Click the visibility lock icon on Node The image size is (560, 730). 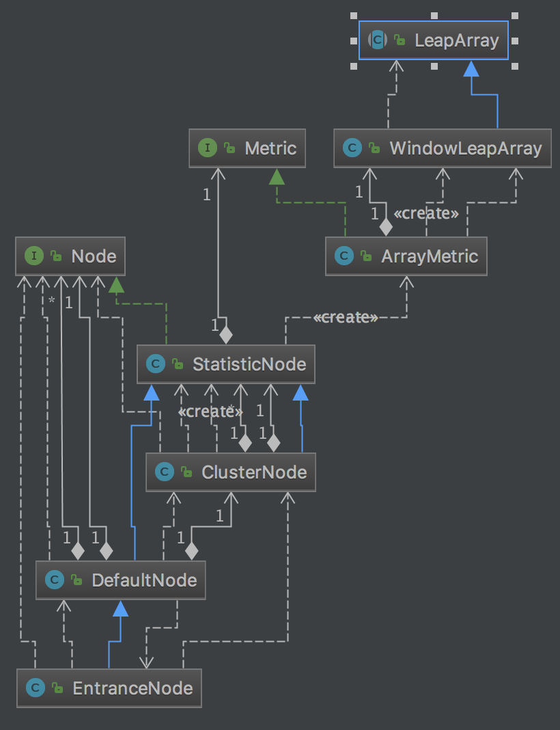[x=56, y=256]
